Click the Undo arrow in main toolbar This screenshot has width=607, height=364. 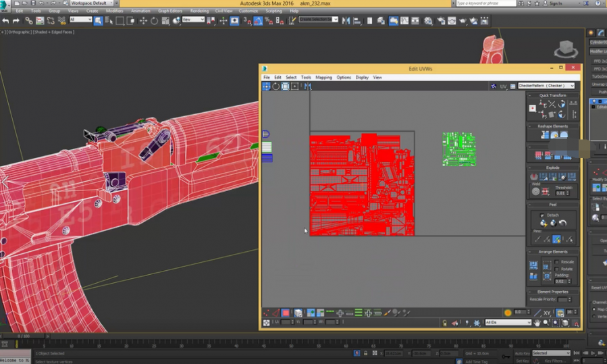(x=5, y=20)
